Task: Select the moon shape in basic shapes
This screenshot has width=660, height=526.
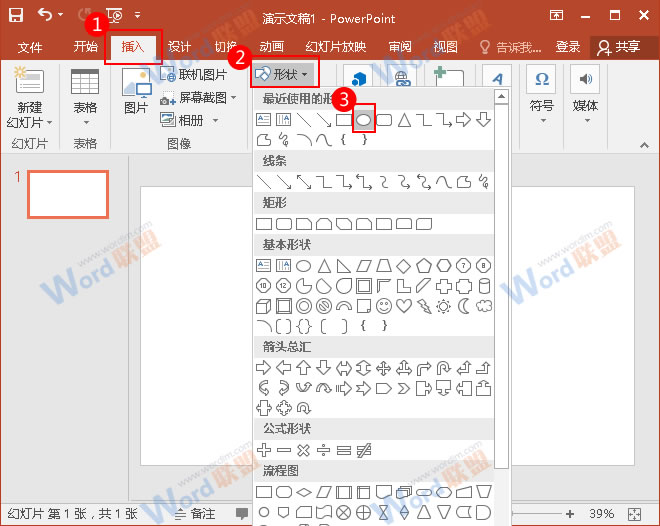Action: [x=464, y=305]
